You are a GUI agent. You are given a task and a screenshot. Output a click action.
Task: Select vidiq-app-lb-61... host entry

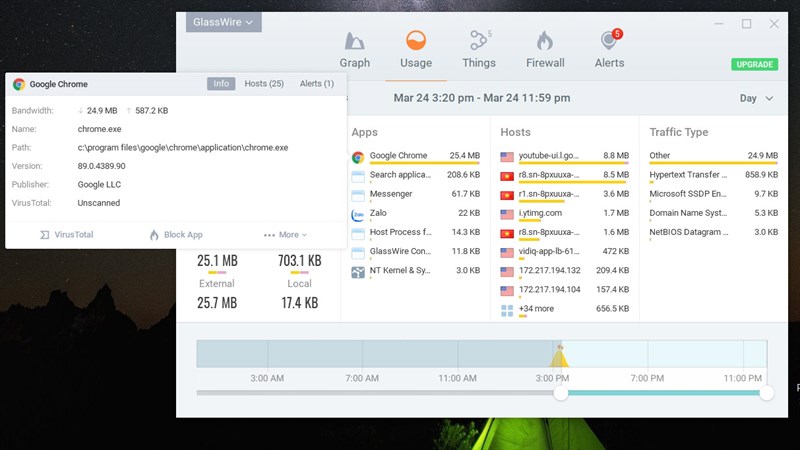pos(565,253)
